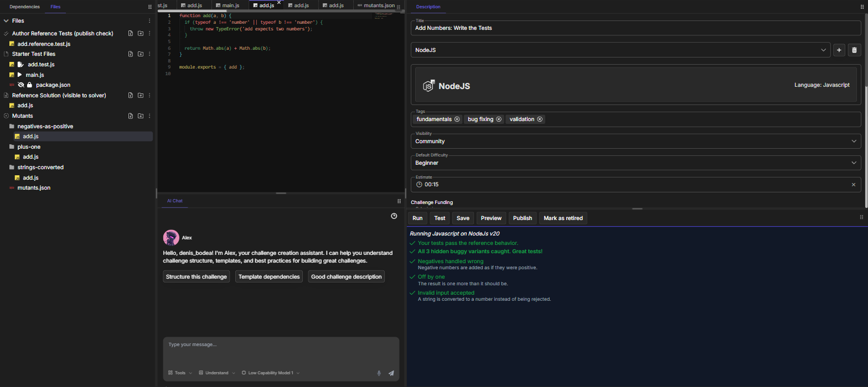The width and height of the screenshot is (868, 387).
Task: Open Default Difficulty dropdown showing Beginner
Action: tap(636, 162)
